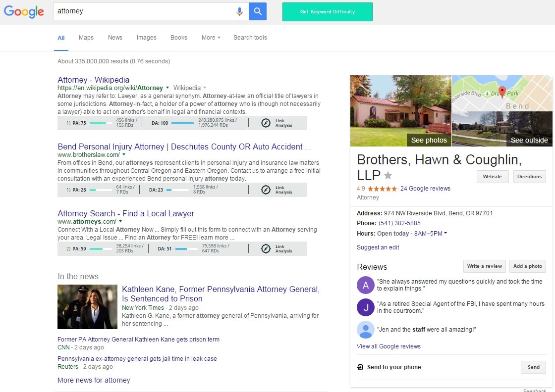Switch to the Books tab

[179, 38]
